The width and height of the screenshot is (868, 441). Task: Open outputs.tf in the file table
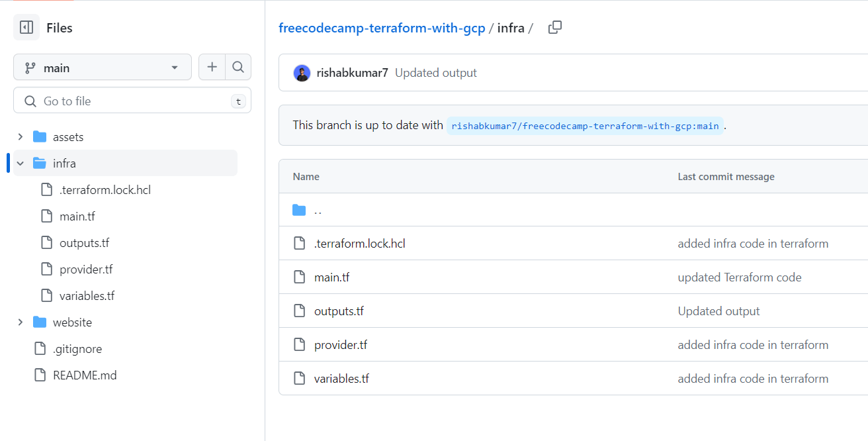click(x=339, y=311)
